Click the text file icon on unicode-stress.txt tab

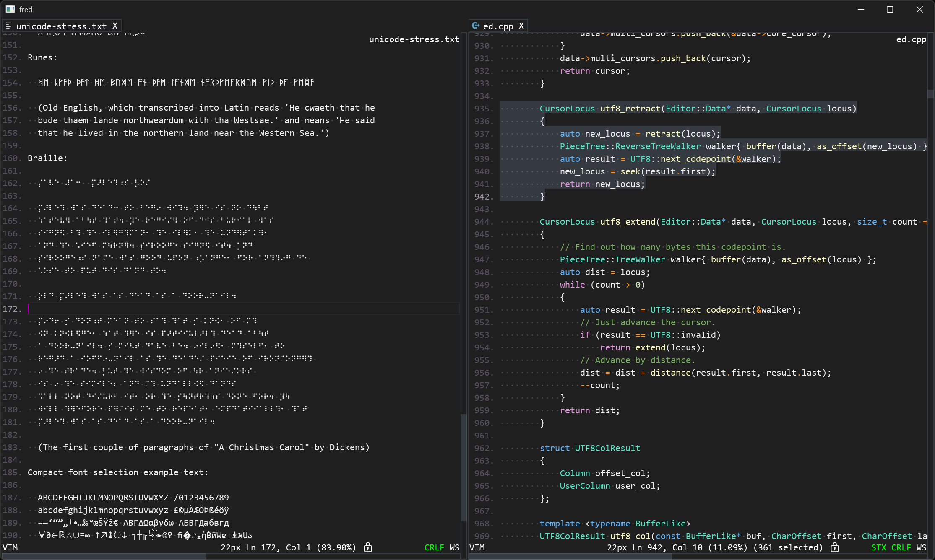(x=8, y=26)
